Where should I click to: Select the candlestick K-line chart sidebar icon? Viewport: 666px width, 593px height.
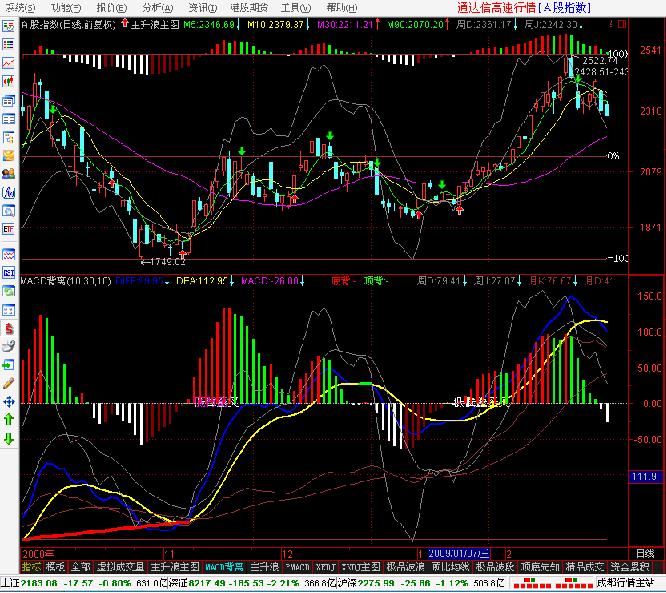click(x=8, y=81)
